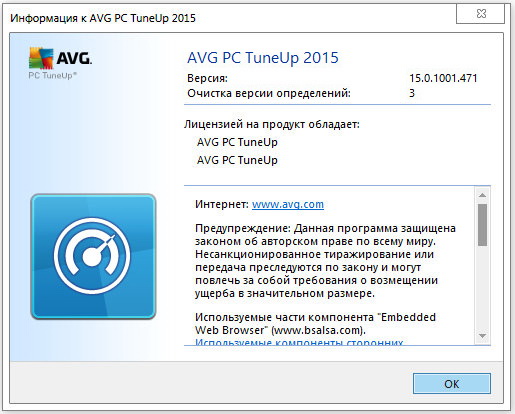Image resolution: width=515 pixels, height=414 pixels.
Task: Click "Очистка версии определений:" label
Action: (269, 93)
